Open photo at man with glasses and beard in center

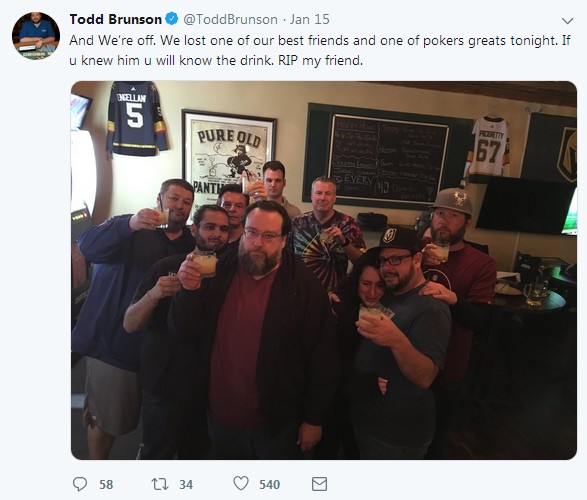tap(262, 322)
